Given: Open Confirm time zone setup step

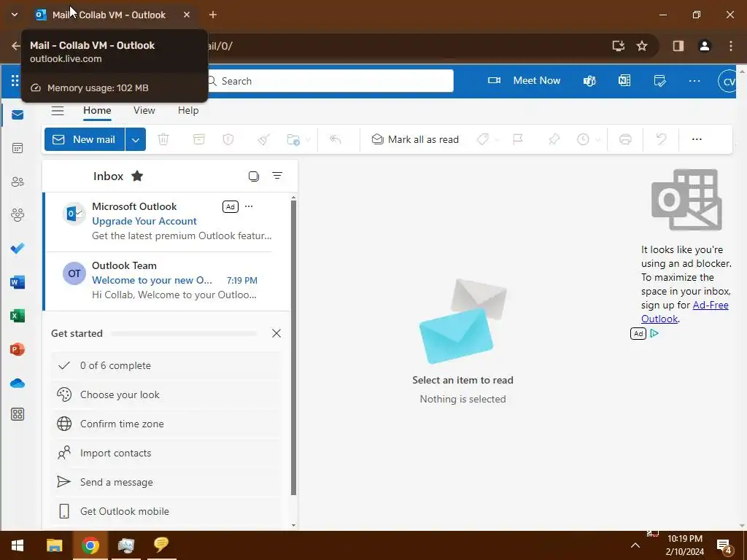Looking at the screenshot, I should [x=166, y=424].
